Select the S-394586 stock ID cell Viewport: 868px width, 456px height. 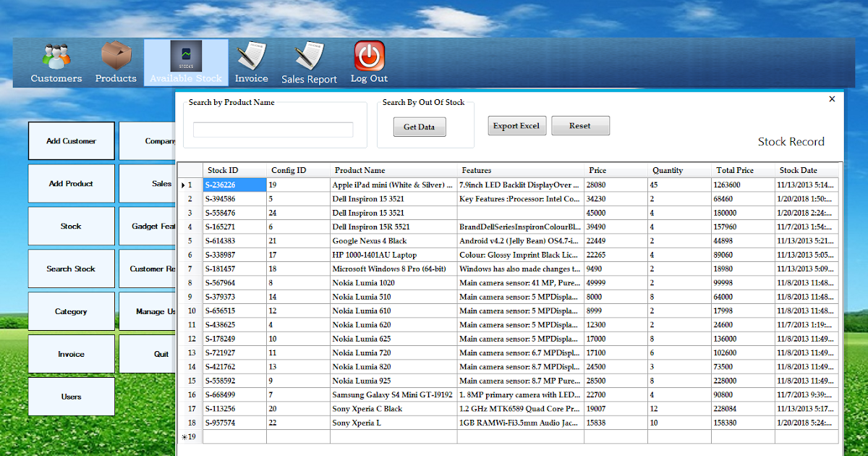(x=234, y=199)
